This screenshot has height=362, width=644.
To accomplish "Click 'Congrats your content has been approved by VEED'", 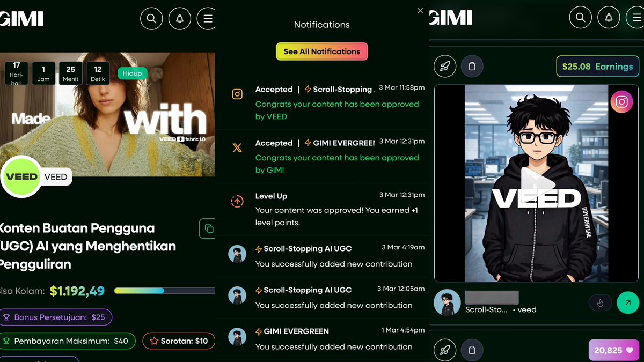I will pos(337,110).
